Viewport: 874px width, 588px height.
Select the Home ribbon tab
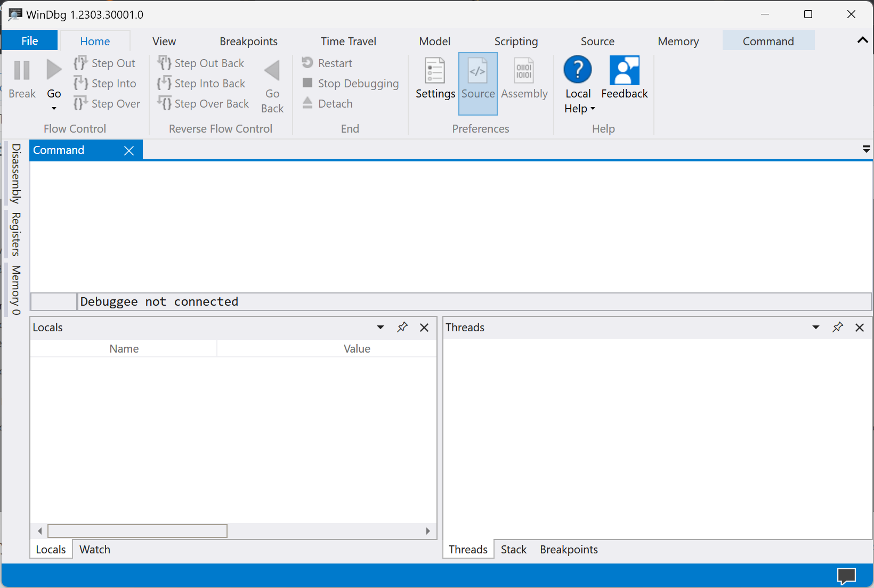coord(95,41)
